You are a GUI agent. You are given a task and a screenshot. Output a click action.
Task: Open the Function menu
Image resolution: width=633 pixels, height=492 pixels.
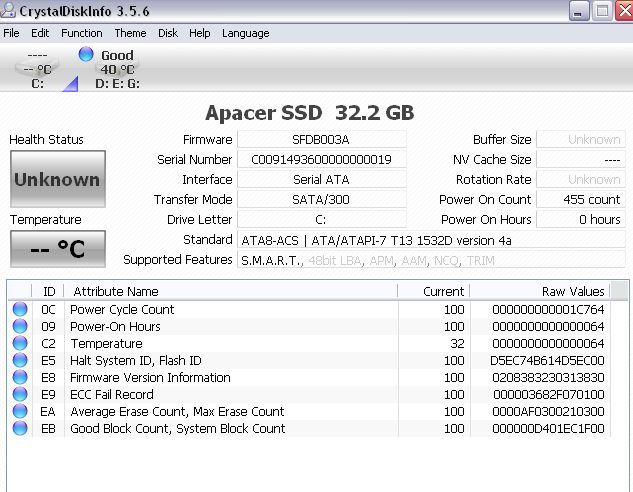(x=82, y=33)
